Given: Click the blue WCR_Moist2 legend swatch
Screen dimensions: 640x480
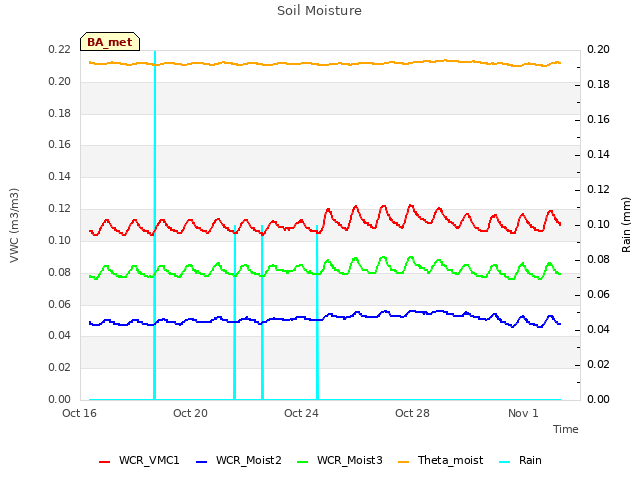Looking at the screenshot, I should [x=202, y=462].
